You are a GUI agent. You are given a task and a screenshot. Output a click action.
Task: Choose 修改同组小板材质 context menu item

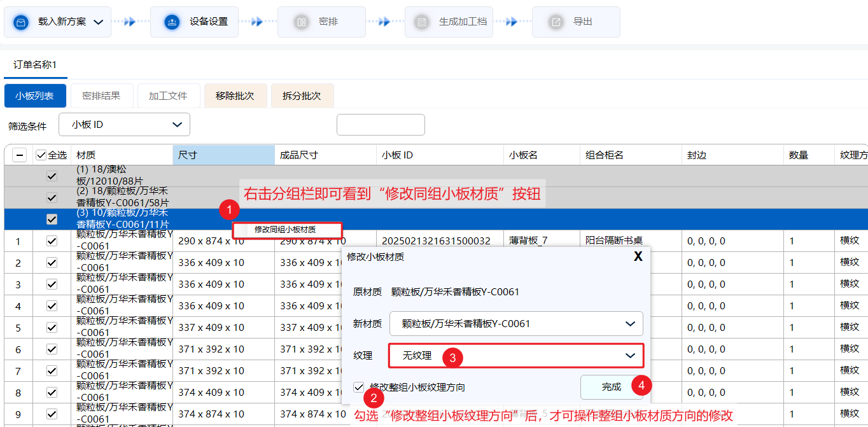[285, 230]
